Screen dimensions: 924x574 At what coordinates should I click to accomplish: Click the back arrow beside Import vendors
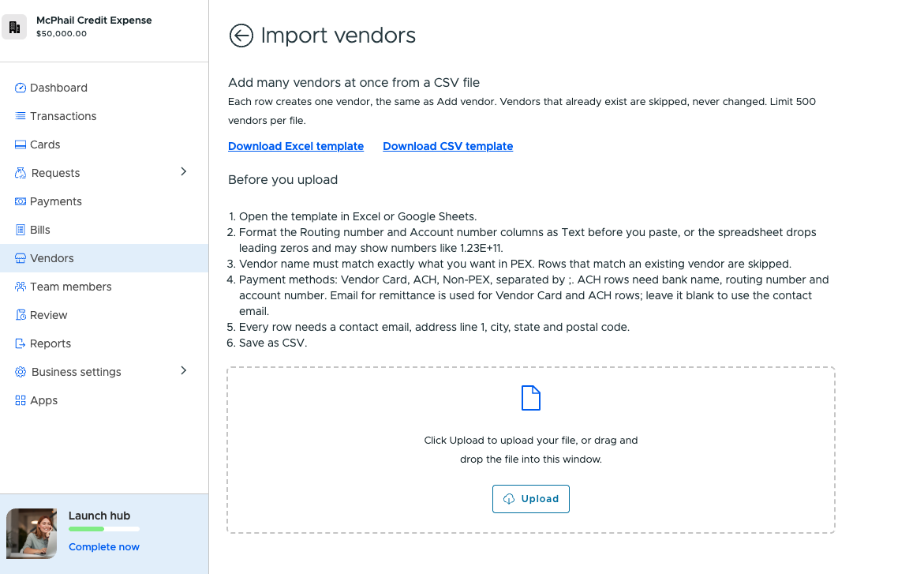(241, 36)
